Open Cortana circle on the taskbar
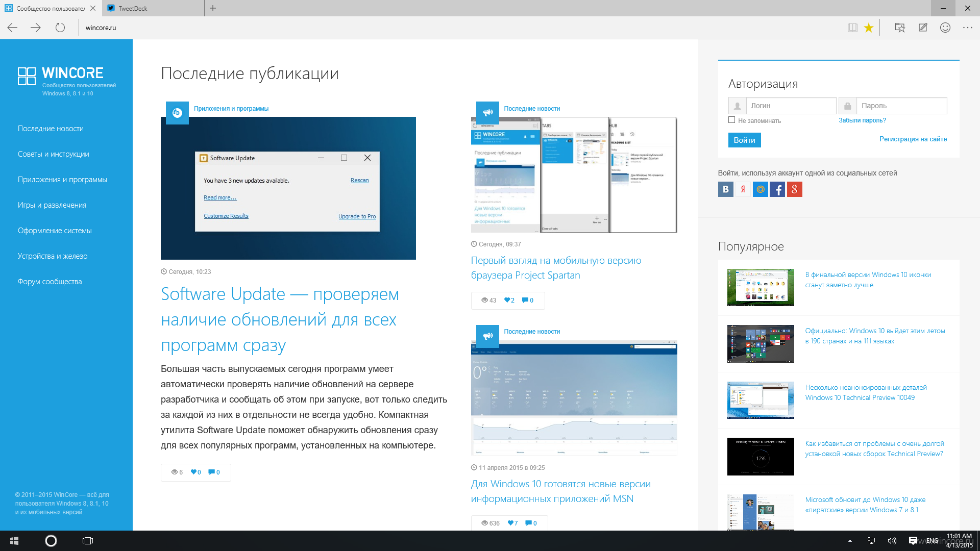Screen dimensions: 980x551 tap(51, 541)
